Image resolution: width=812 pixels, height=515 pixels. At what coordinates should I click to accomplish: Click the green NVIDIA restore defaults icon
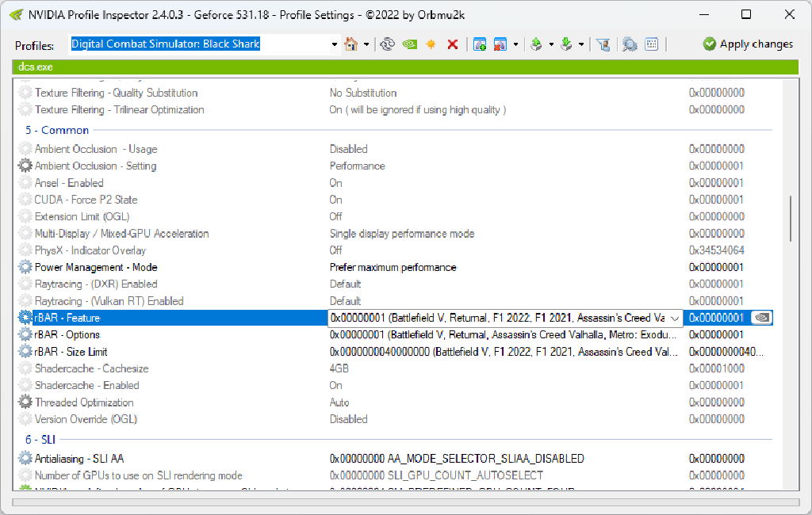(x=409, y=44)
